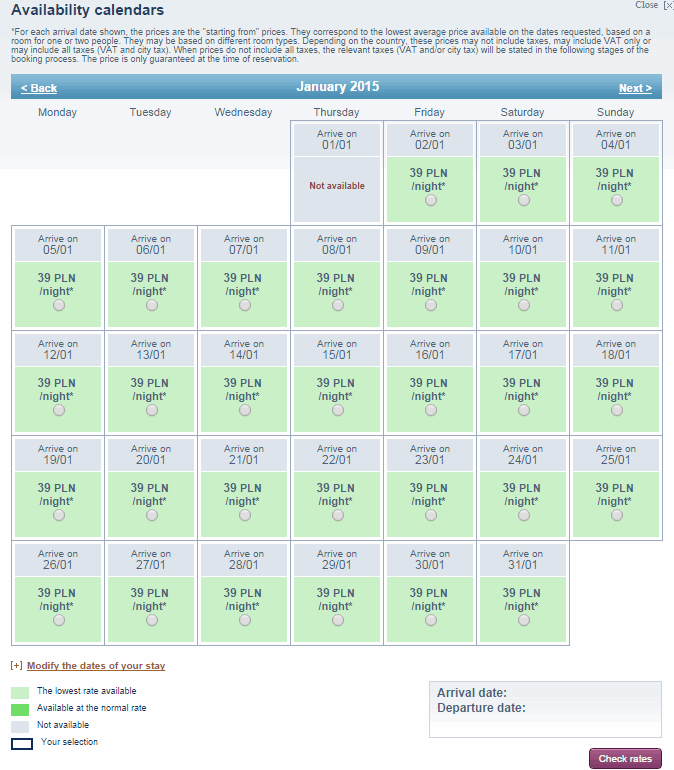Image resolution: width=674 pixels, height=770 pixels.
Task: Click the Wednesday column header
Action: (x=243, y=112)
